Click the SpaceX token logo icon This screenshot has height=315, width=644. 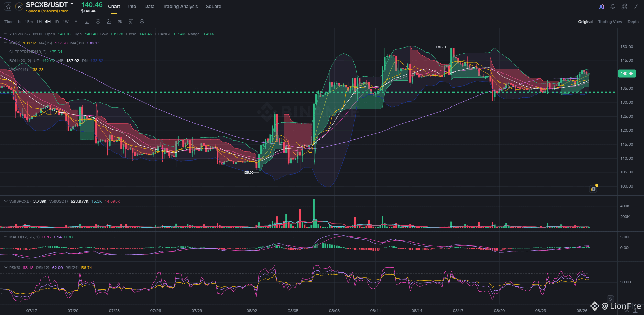click(x=20, y=7)
